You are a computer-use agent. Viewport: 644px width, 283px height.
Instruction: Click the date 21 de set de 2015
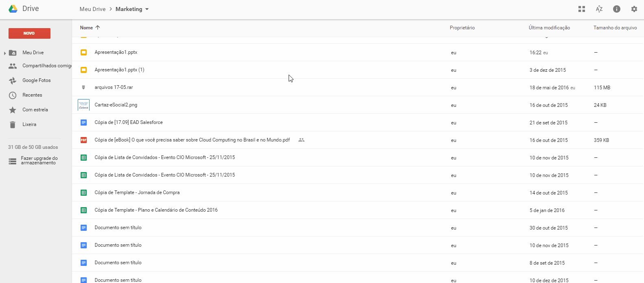[x=548, y=123]
